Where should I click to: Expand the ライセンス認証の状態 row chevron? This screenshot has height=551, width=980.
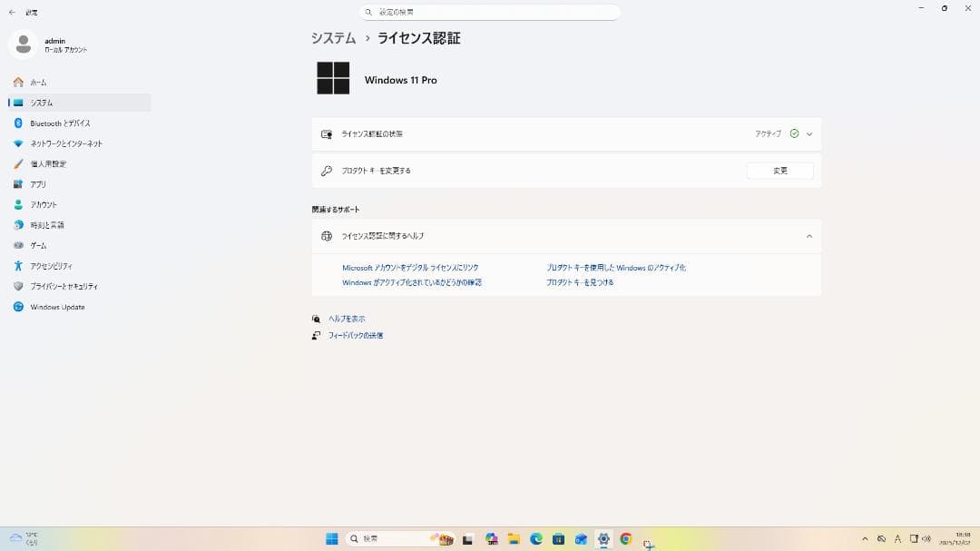pos(810,133)
